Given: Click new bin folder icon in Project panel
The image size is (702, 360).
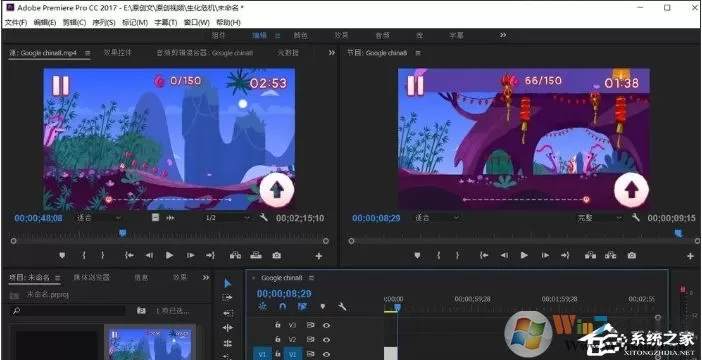Looking at the screenshot, I should click(141, 310).
